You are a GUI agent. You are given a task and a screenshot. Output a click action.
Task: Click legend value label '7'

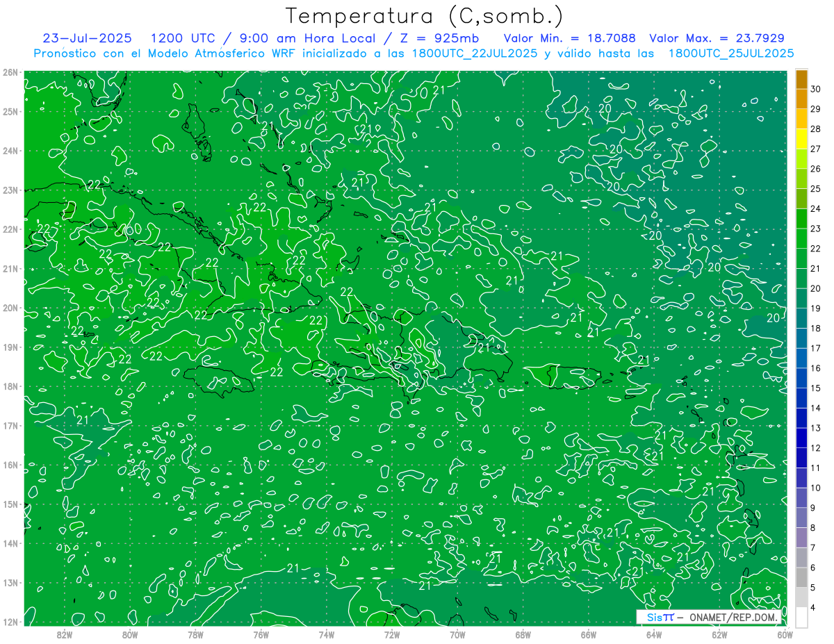point(813,547)
